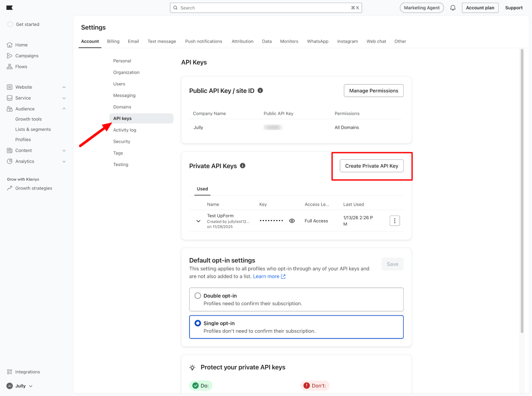Select the Single opt-in radio button
Image resolution: width=532 pixels, height=396 pixels.
[x=198, y=323]
